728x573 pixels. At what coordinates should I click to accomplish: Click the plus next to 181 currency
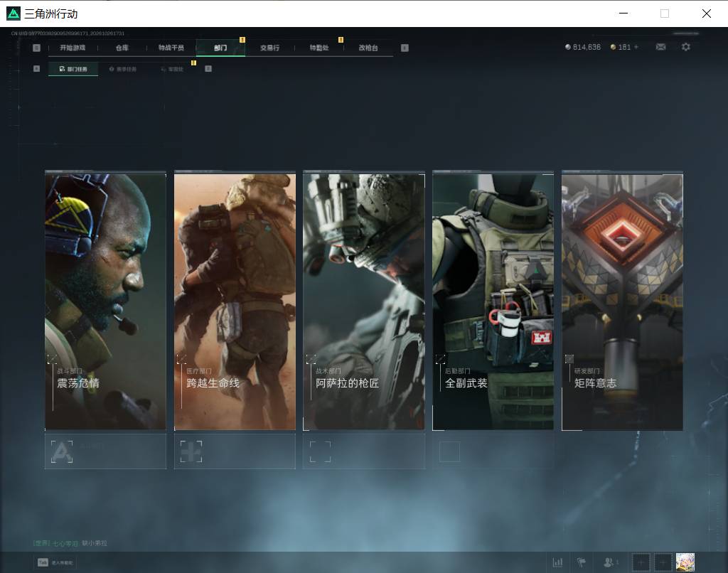pos(636,47)
